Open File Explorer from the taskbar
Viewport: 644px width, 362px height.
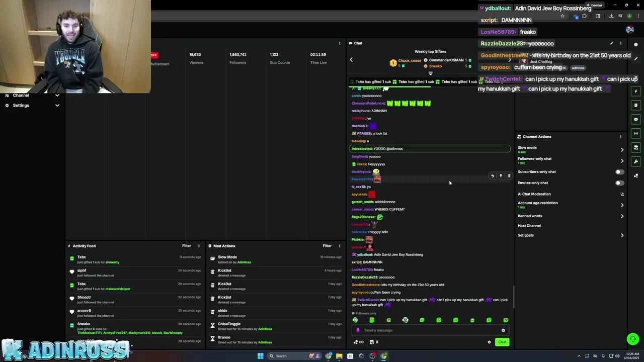(x=339, y=356)
